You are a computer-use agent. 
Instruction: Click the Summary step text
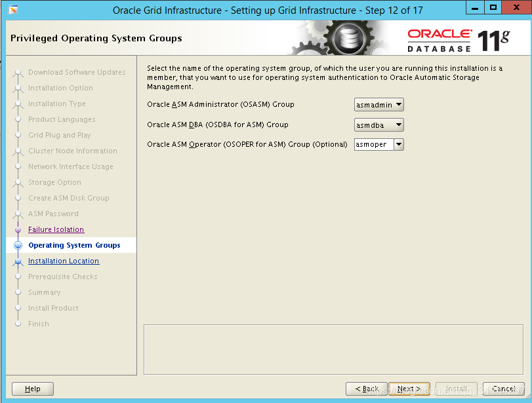45,292
